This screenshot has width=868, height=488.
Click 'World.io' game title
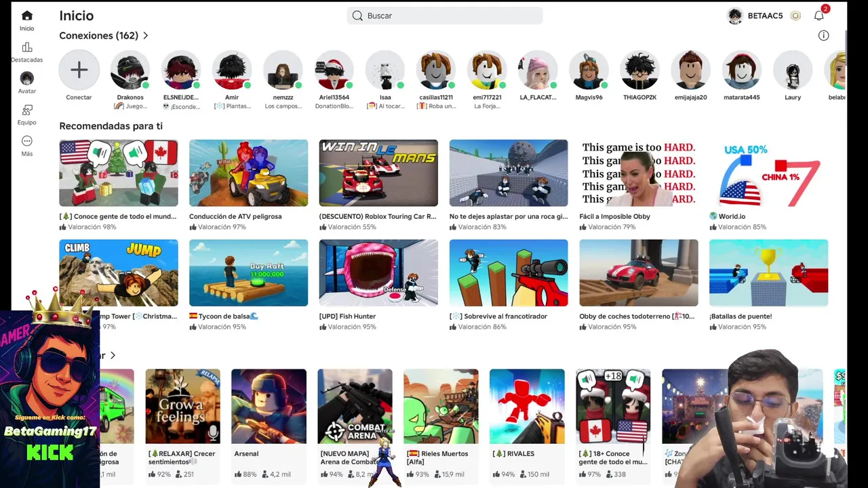coord(732,216)
